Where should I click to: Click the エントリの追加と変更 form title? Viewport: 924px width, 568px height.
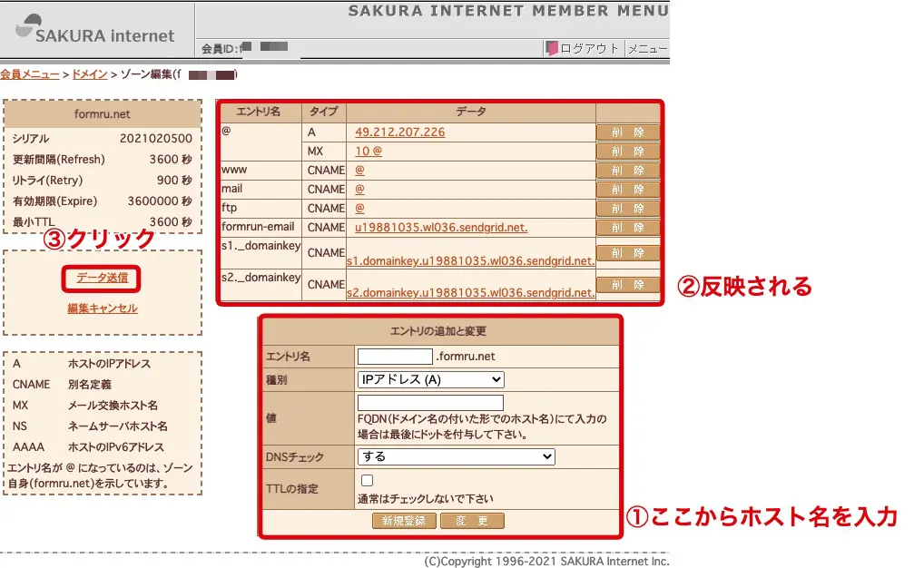pyautogui.click(x=438, y=331)
